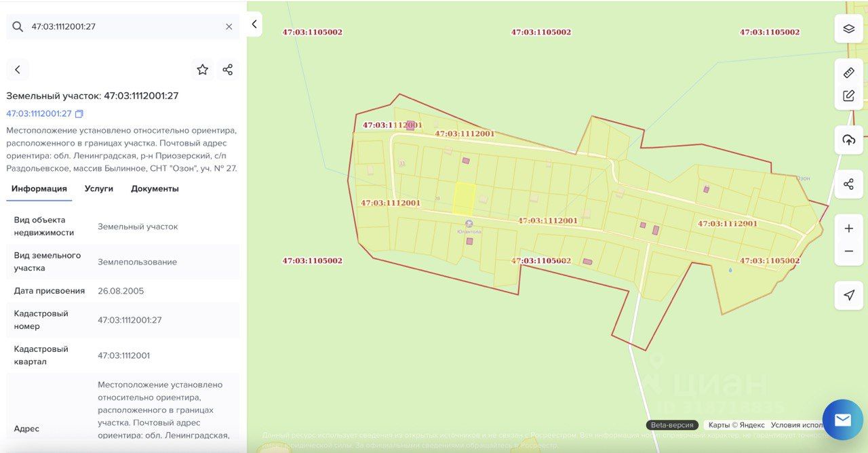
Task: Click the Beta-версия badge
Action: [672, 425]
